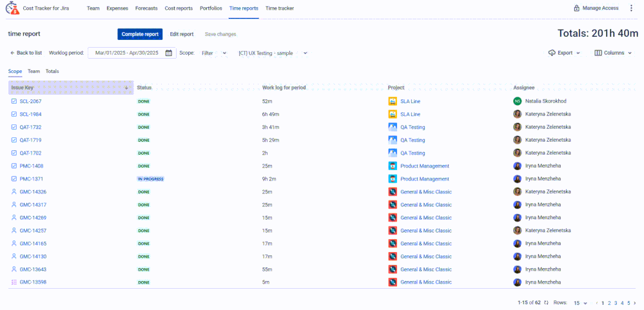Click the previous page left arrow

pyautogui.click(x=597, y=303)
